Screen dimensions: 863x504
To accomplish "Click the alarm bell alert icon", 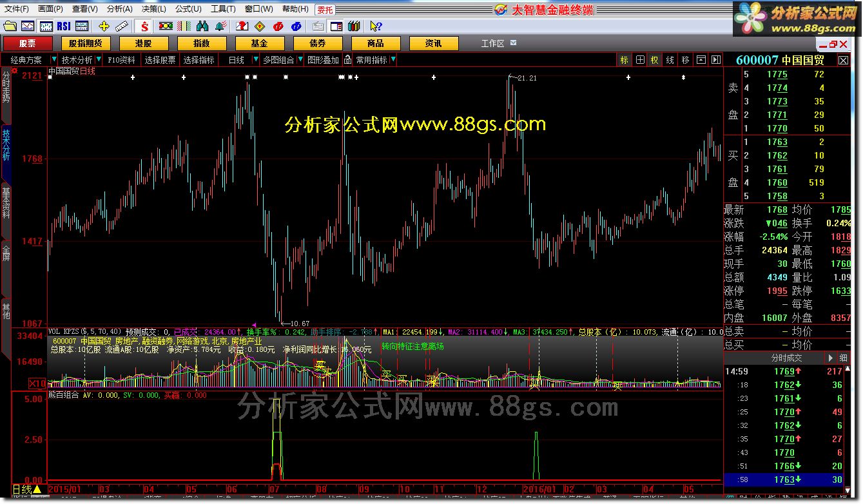I will coord(220,26).
